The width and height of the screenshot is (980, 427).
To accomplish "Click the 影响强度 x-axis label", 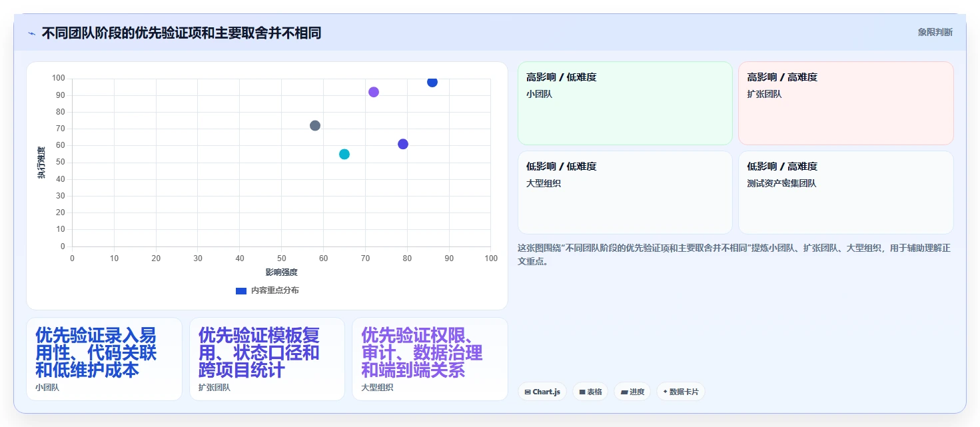I will pos(281,272).
